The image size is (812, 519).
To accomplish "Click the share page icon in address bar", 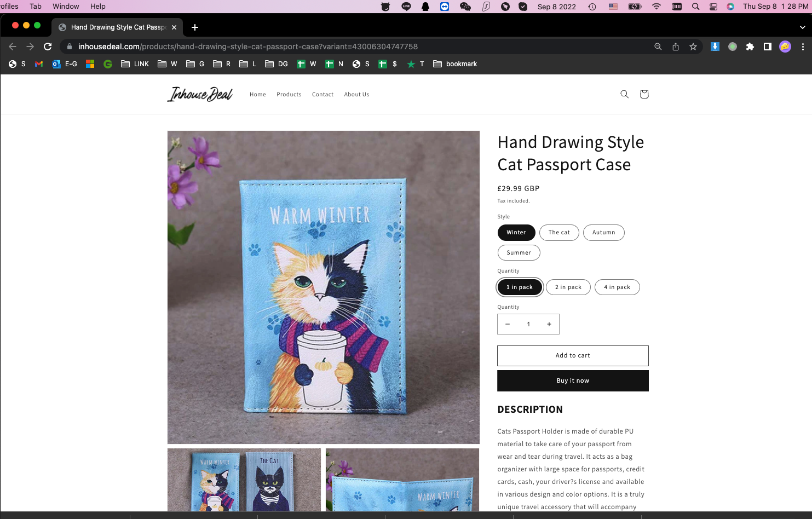I will (676, 47).
